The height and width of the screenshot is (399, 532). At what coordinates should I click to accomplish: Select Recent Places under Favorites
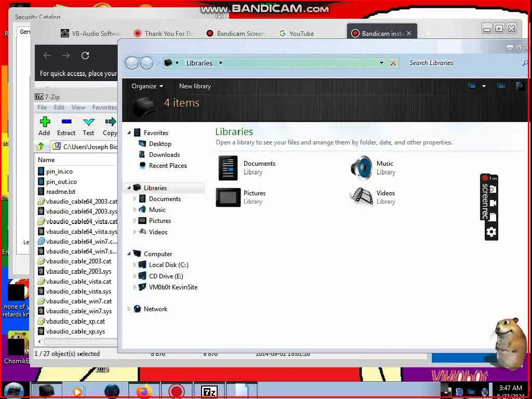click(x=168, y=166)
